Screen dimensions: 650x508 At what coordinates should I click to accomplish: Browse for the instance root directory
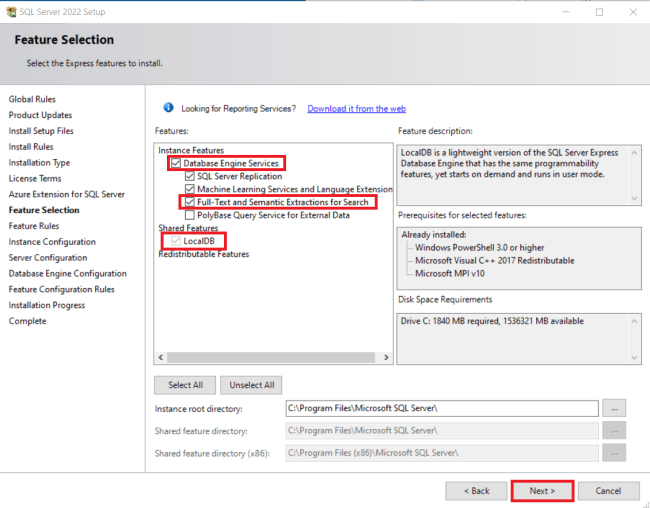tap(614, 408)
